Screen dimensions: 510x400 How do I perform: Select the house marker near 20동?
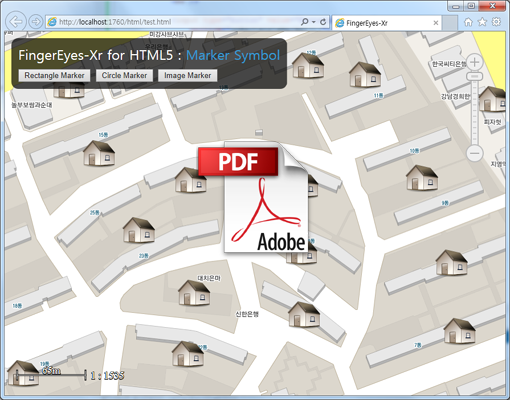pyautogui.click(x=188, y=354)
